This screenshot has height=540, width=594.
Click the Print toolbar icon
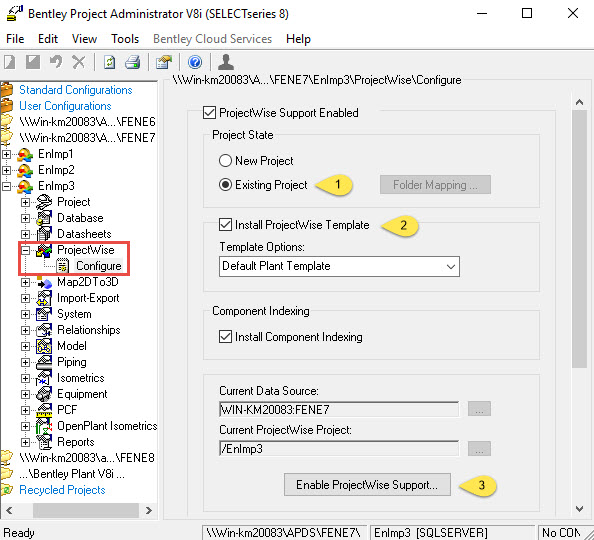pyautogui.click(x=133, y=62)
